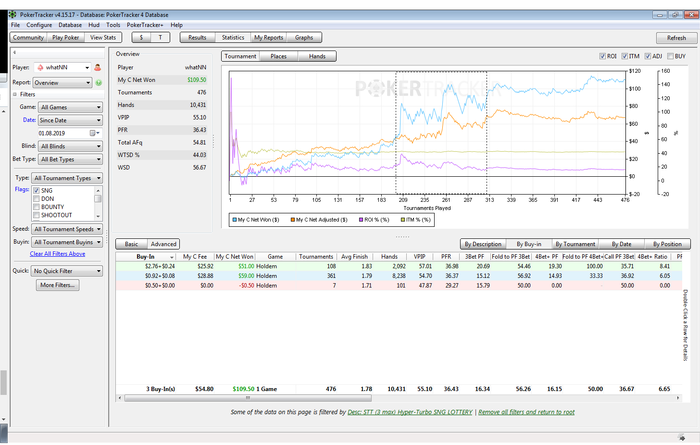Click the blue My C Net Won legend swatch
The height and width of the screenshot is (445, 700).
pos(234,220)
